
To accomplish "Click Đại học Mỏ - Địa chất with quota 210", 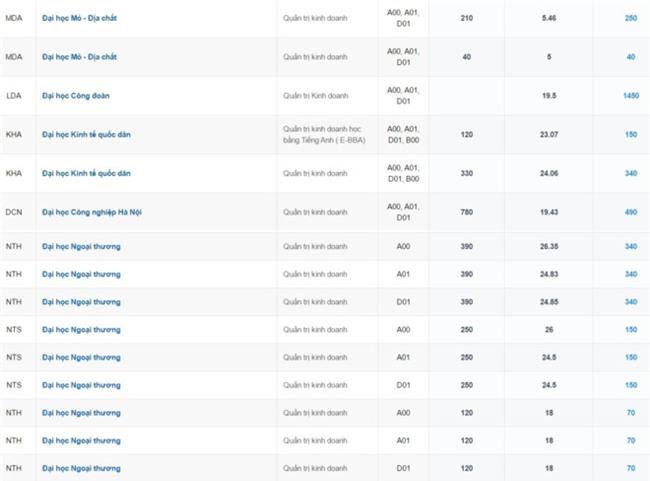I will [x=81, y=18].
